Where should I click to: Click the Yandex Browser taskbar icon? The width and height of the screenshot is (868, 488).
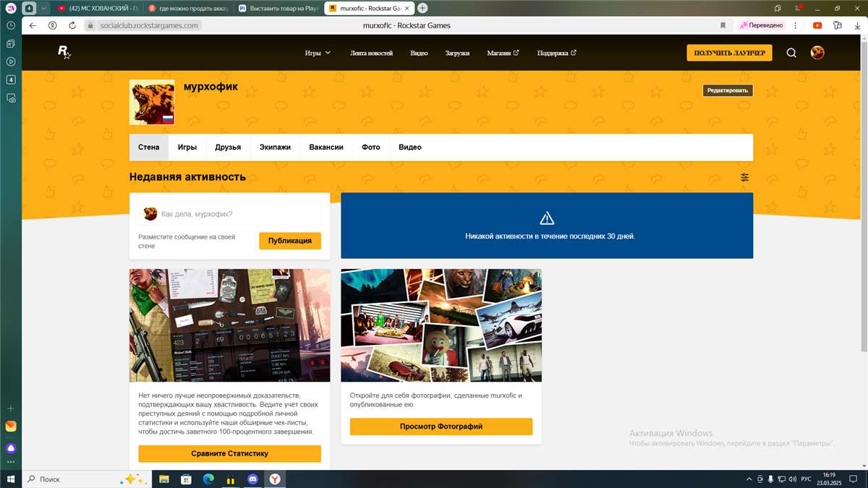tap(276, 479)
